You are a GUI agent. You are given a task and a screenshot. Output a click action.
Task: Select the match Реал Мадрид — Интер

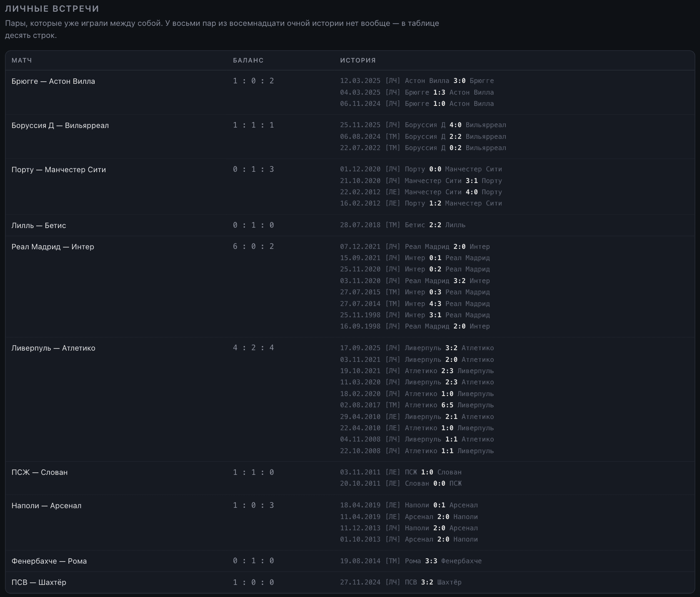pos(53,247)
